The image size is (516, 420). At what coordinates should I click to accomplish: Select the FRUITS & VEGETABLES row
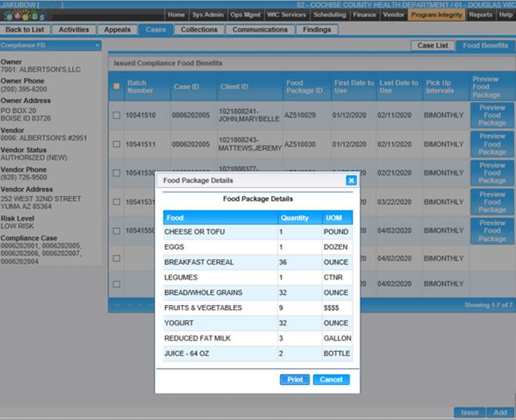pos(258,308)
